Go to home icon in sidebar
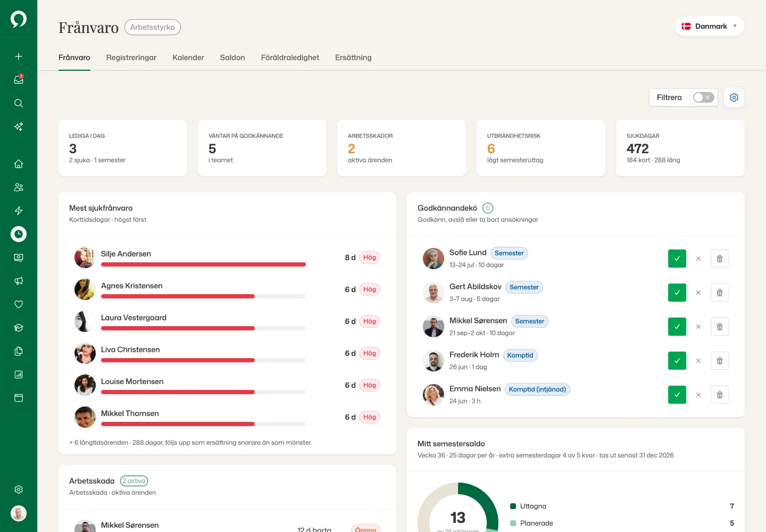Image resolution: width=766 pixels, height=532 pixels. click(x=19, y=164)
